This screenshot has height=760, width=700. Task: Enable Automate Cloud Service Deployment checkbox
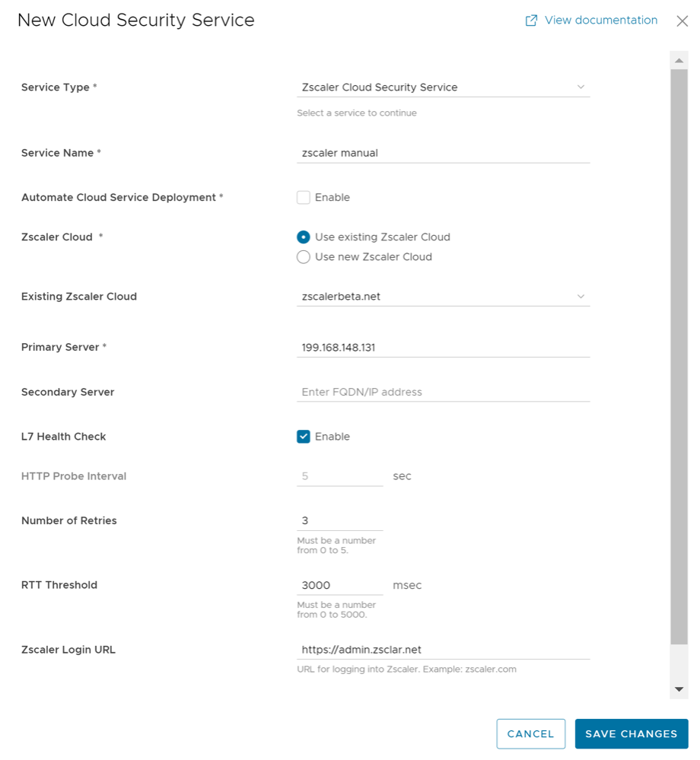[304, 198]
